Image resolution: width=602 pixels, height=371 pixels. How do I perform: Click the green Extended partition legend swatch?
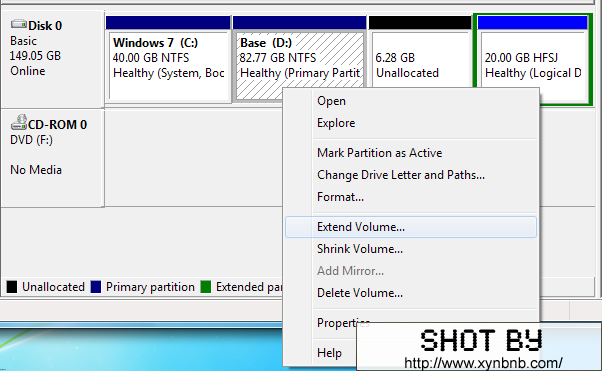(x=206, y=287)
